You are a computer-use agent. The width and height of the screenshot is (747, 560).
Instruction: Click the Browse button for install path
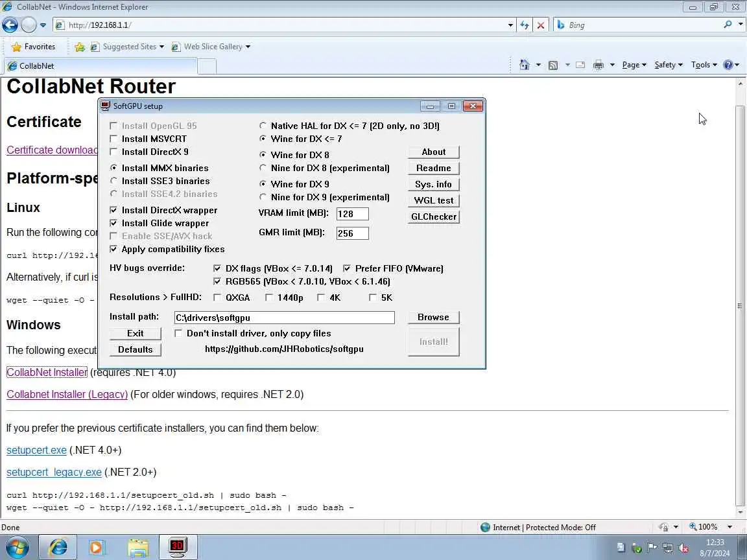coord(434,317)
